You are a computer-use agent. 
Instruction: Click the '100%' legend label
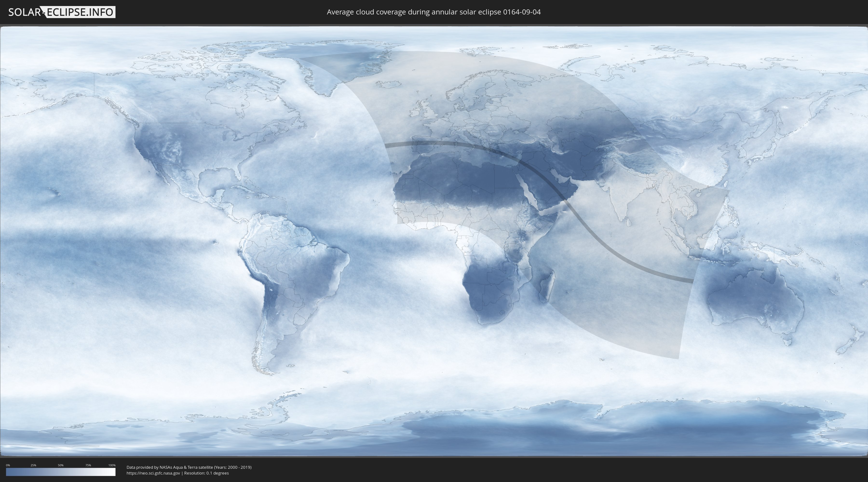112,465
